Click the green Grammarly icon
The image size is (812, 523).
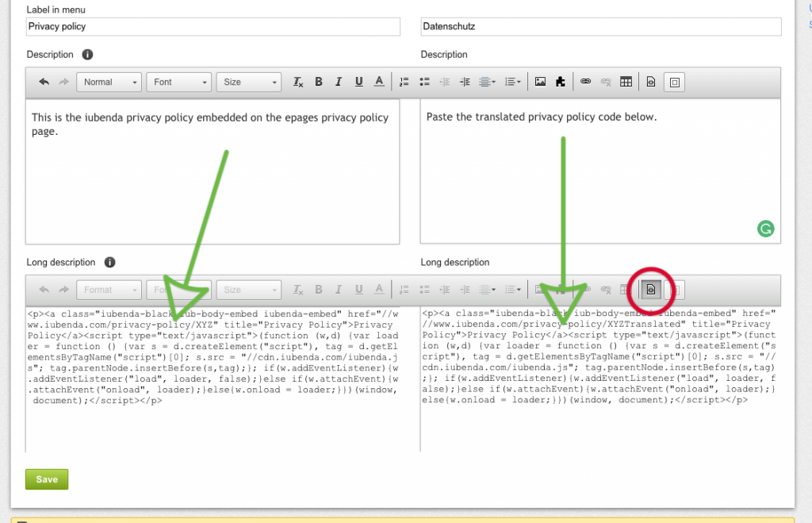[765, 229]
